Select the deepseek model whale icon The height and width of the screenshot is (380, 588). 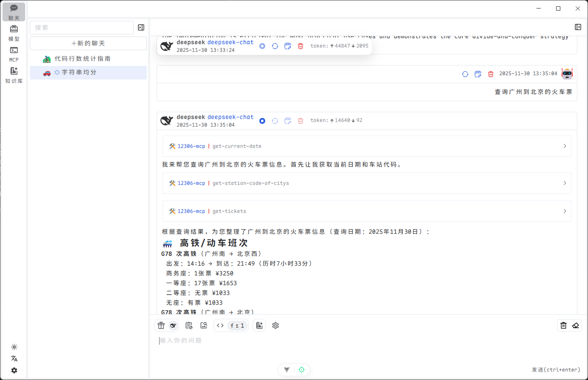pyautogui.click(x=173, y=325)
